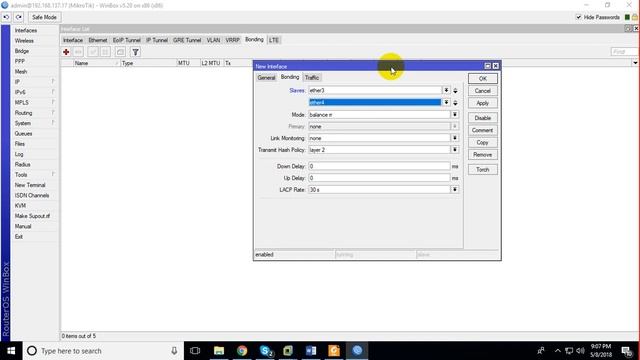The image size is (640, 360).
Task: Toggle the Hide Passwords checkbox
Action: 578,17
